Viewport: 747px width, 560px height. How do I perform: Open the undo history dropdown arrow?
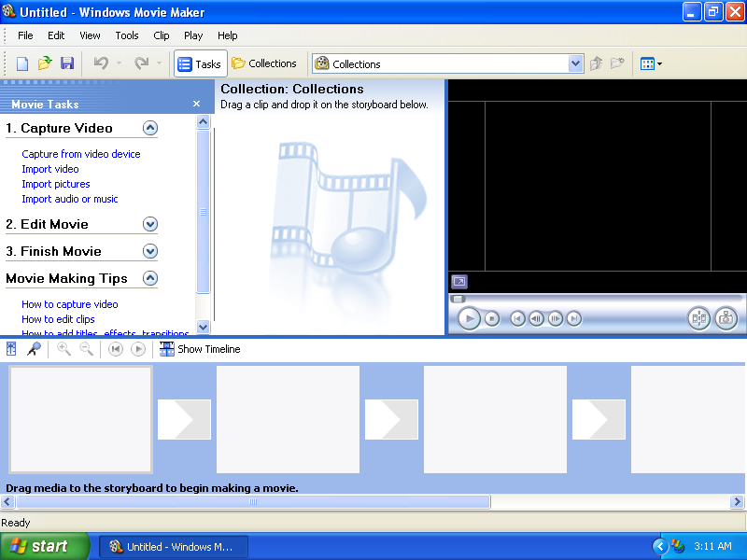(x=119, y=63)
